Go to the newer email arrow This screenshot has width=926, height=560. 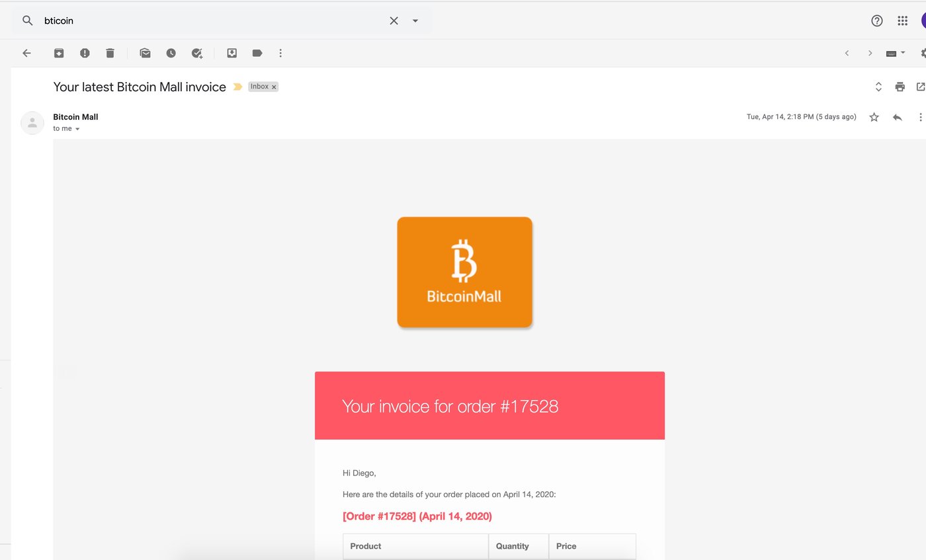(x=847, y=53)
